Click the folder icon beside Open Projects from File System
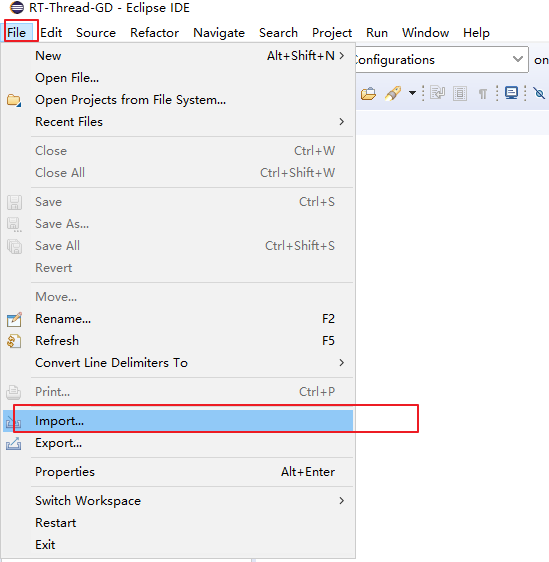549x562 pixels. pos(14,100)
